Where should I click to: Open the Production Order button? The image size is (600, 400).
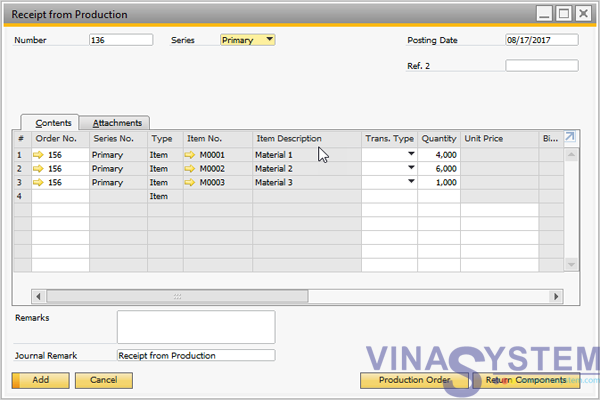point(414,380)
